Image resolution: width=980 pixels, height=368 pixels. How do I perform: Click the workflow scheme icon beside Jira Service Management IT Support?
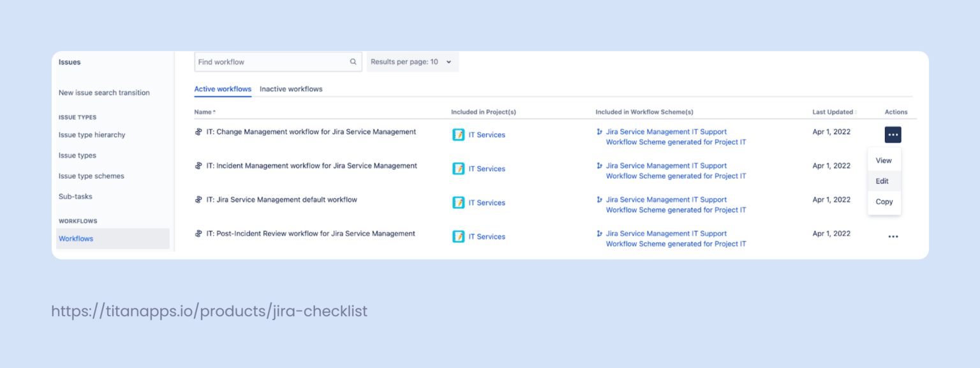pos(598,132)
